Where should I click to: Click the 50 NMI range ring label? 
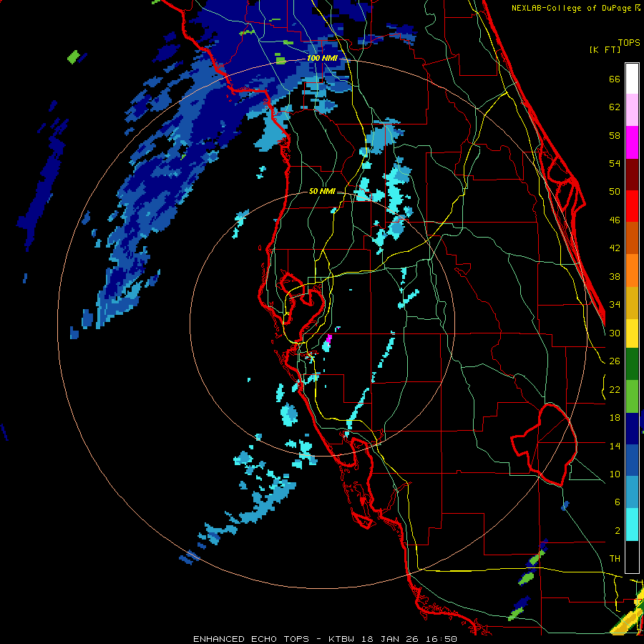322,191
